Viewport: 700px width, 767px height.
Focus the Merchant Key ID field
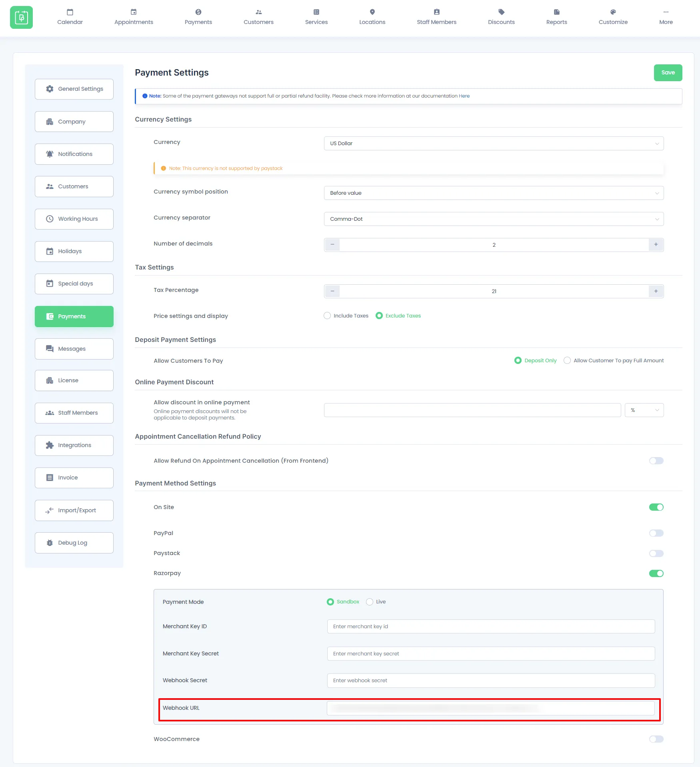point(491,627)
